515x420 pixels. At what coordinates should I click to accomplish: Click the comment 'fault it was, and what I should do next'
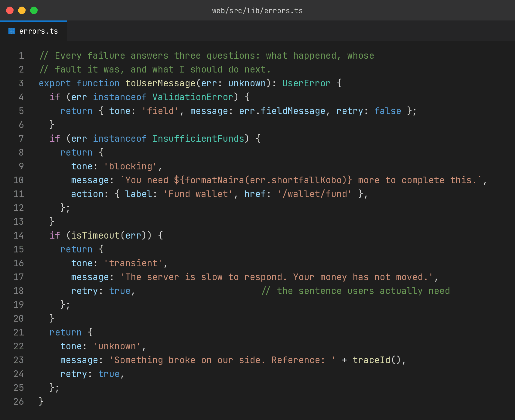pyautogui.click(x=155, y=69)
